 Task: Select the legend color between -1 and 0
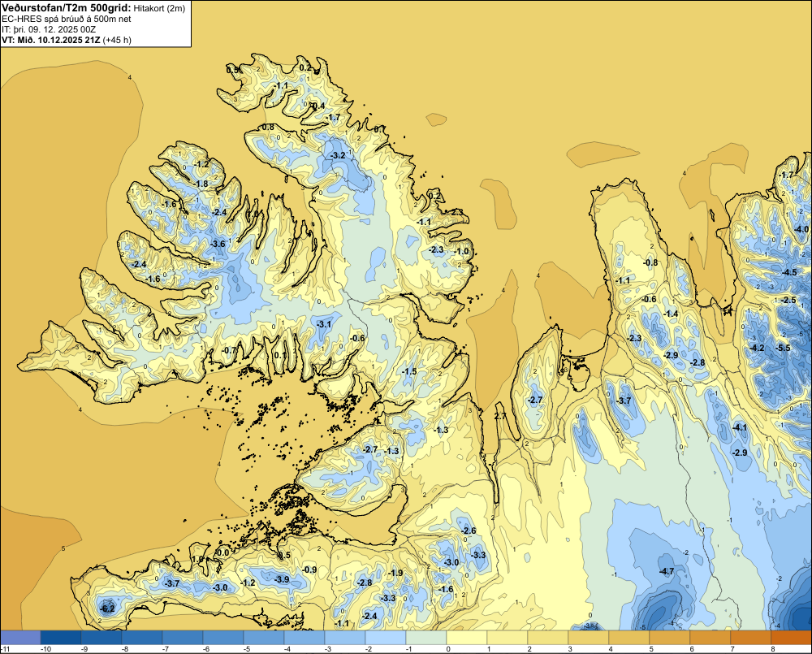[426, 638]
